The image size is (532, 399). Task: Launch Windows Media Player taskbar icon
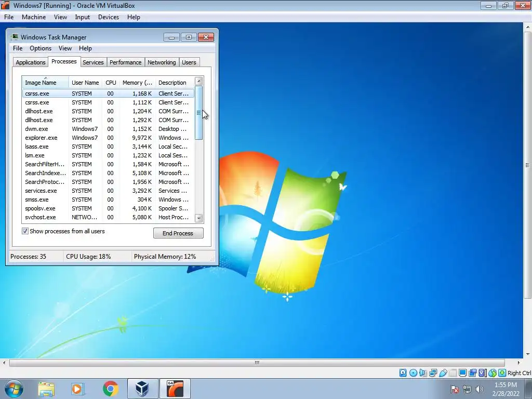77,389
